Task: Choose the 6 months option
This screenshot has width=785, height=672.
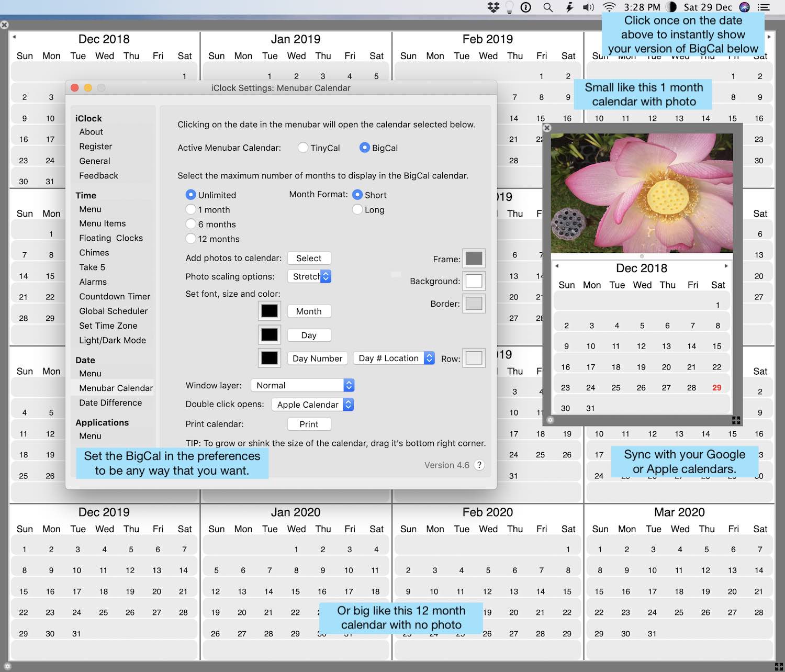Action: coord(190,224)
